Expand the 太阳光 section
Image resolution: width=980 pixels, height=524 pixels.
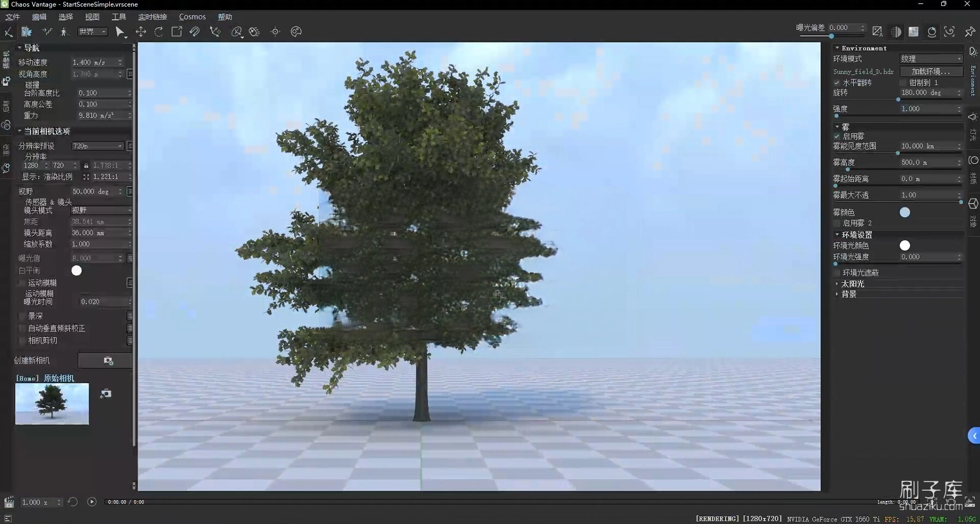(x=852, y=284)
